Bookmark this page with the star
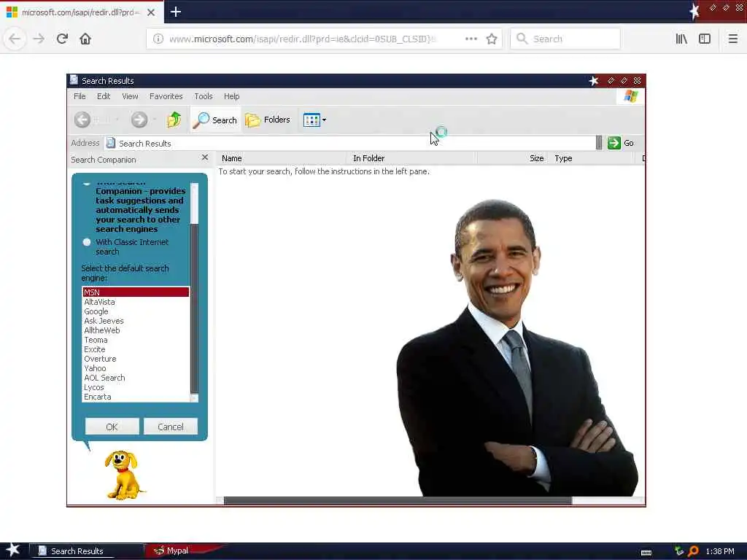The image size is (747, 560). [x=492, y=39]
